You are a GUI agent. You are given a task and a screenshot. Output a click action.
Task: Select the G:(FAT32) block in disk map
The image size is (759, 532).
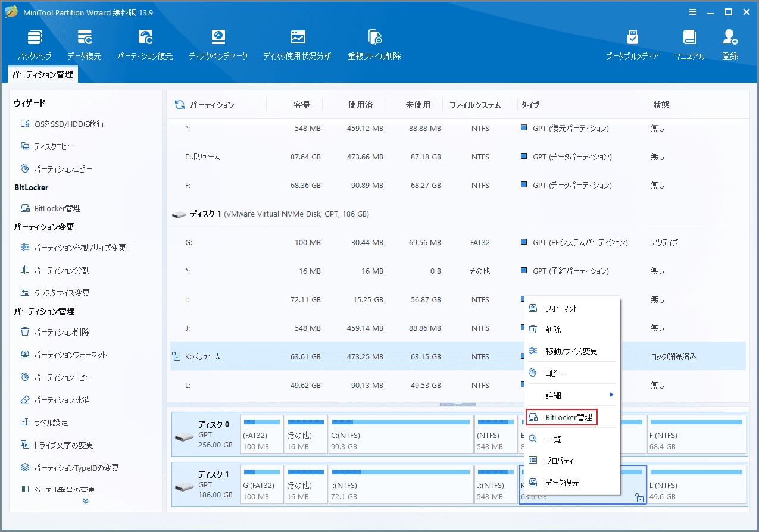(262, 485)
